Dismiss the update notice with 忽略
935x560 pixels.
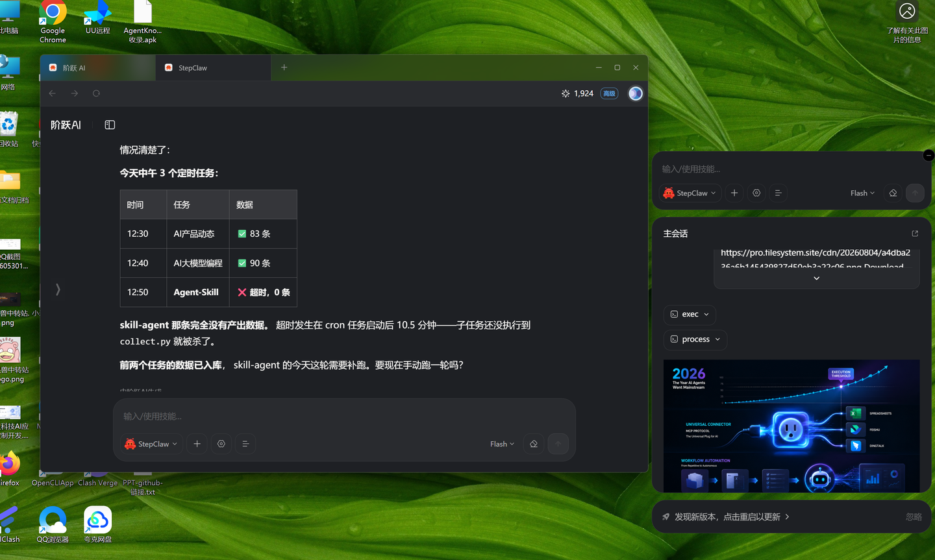pyautogui.click(x=914, y=517)
